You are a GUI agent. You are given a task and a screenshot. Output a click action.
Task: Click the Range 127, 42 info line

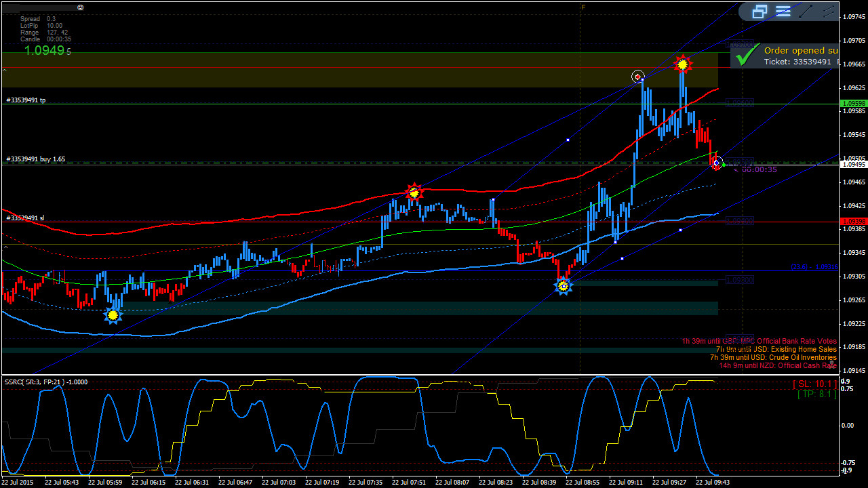tap(43, 33)
